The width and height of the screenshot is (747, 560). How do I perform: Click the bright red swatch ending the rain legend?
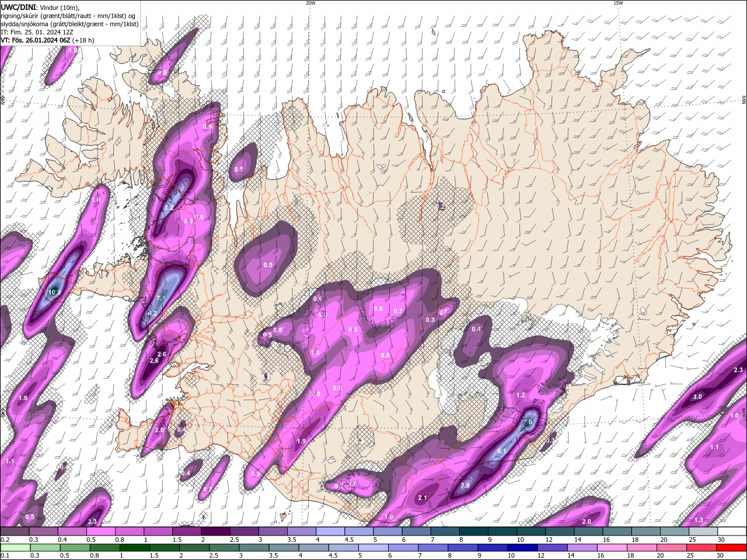click(x=732, y=548)
